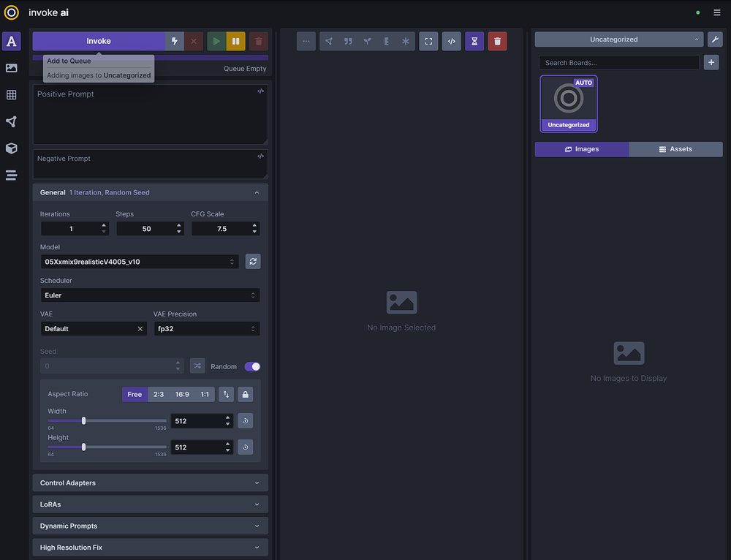
Task: Lock the aspect ratio
Action: click(x=245, y=394)
